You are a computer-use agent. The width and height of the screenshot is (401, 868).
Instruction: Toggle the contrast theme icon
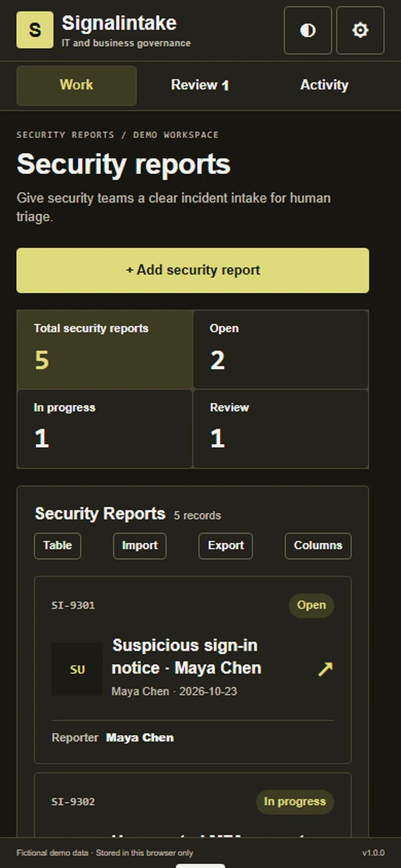307,30
